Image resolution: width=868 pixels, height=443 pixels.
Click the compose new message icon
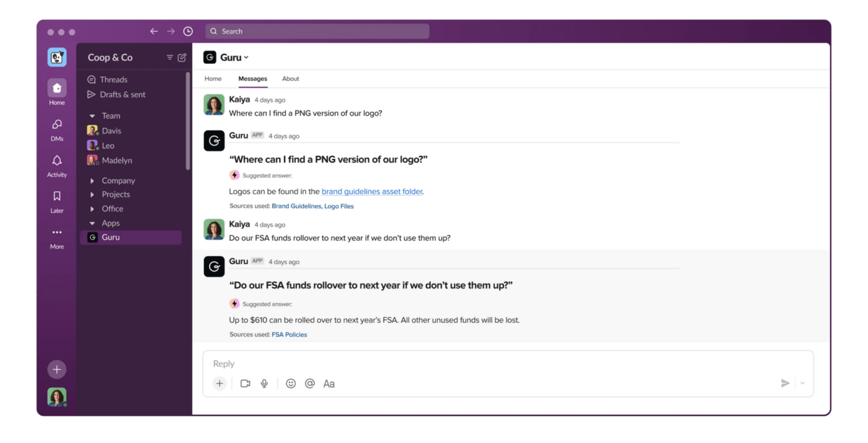[x=182, y=58]
